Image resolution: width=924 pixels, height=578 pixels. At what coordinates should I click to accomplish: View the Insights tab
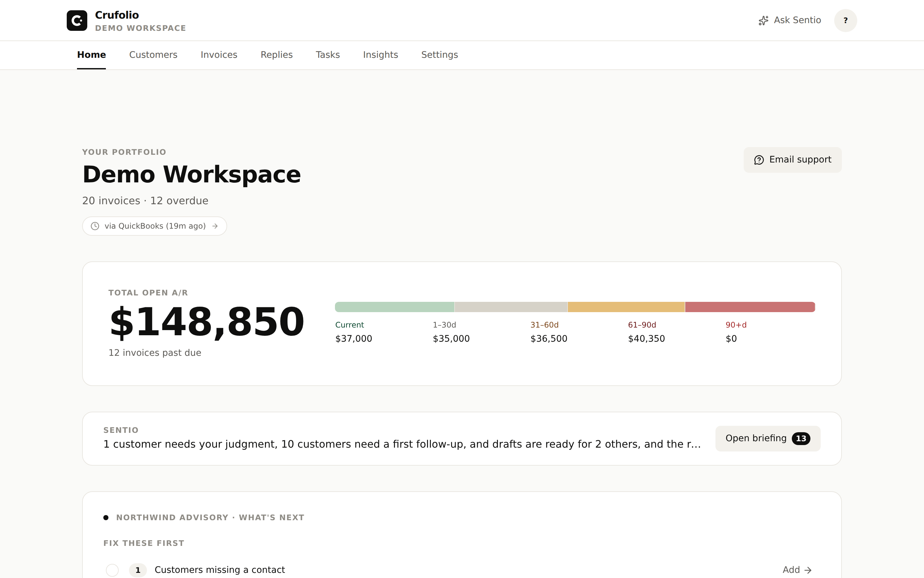pos(380,55)
